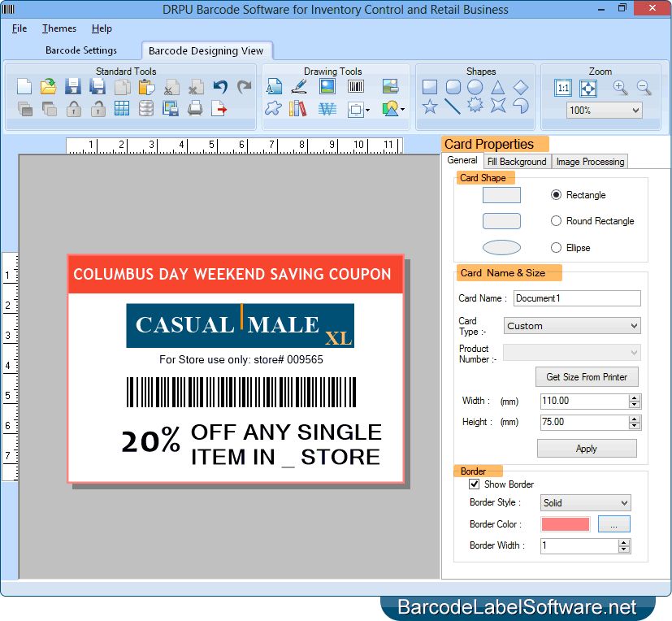This screenshot has width=672, height=621.
Task: Open the image library books icon
Action: [x=298, y=109]
